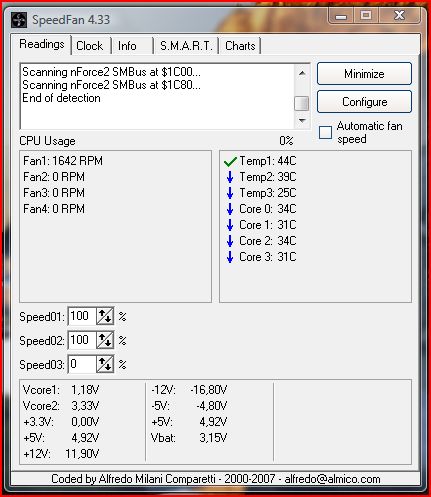Click the +3.3V: 0,00V voltage reading

pos(61,422)
